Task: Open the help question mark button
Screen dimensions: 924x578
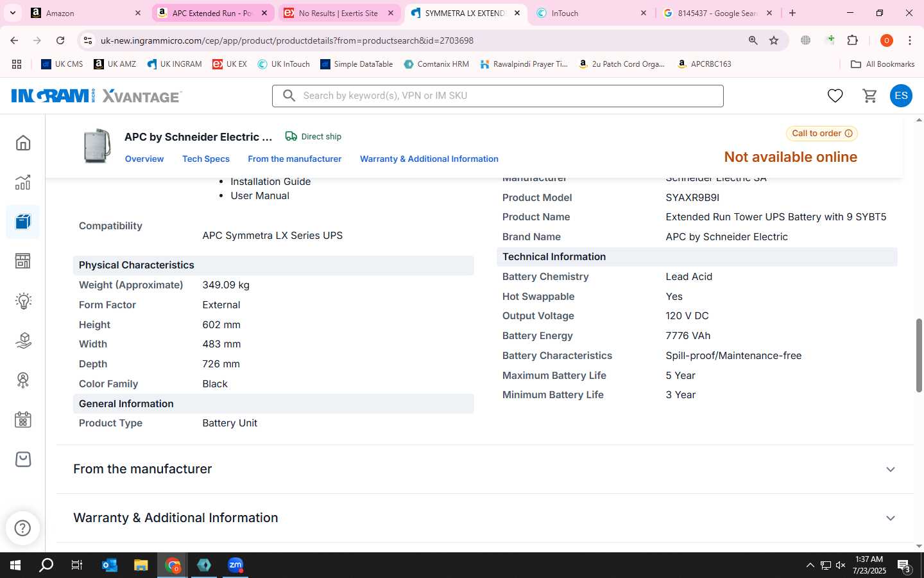Action: [x=22, y=528]
